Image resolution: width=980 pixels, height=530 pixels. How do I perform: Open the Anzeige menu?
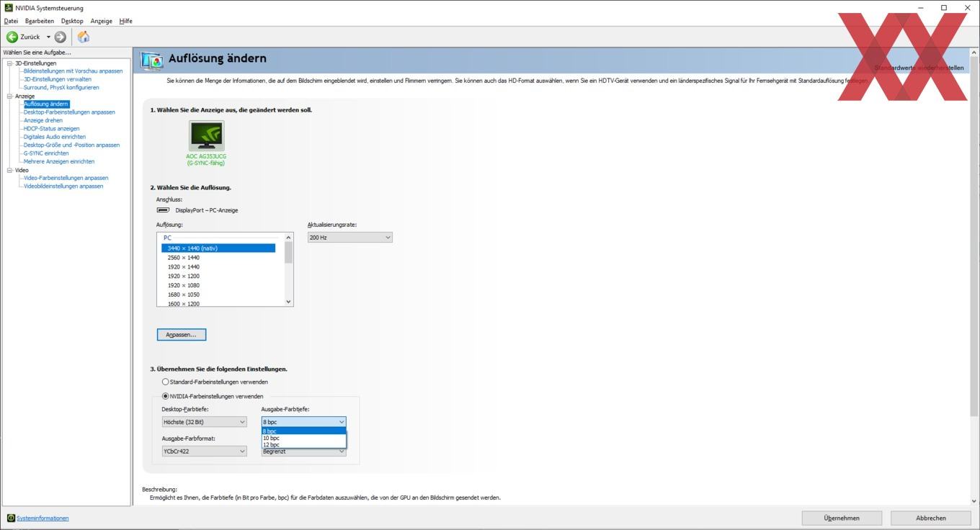102,21
